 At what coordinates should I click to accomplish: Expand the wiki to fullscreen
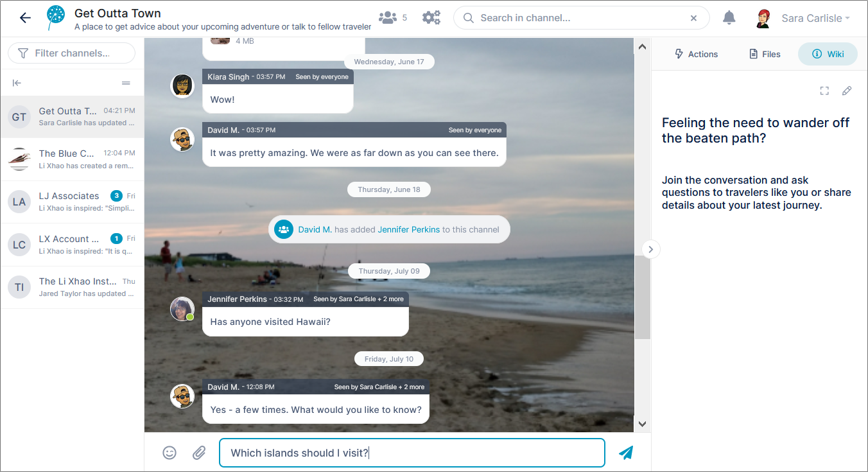coord(824,91)
